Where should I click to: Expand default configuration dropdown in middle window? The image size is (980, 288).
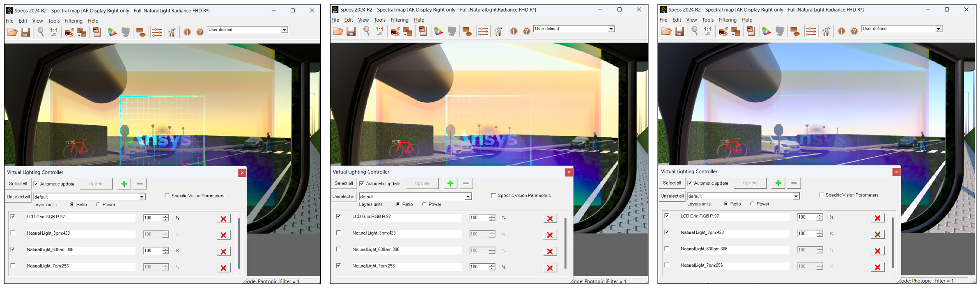(x=468, y=197)
